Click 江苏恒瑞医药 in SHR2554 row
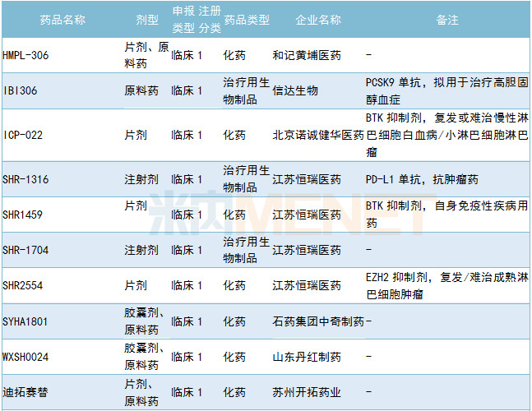Viewport: 532px width, 411px height. click(x=307, y=285)
